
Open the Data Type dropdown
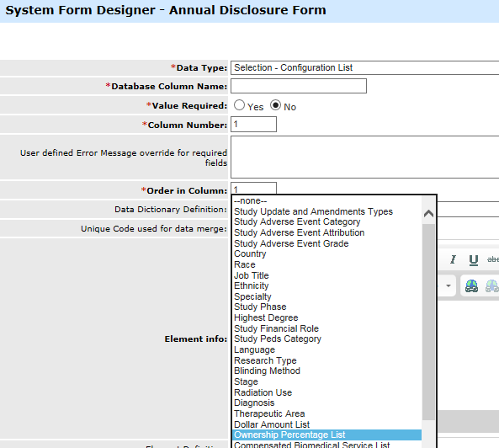(x=364, y=68)
